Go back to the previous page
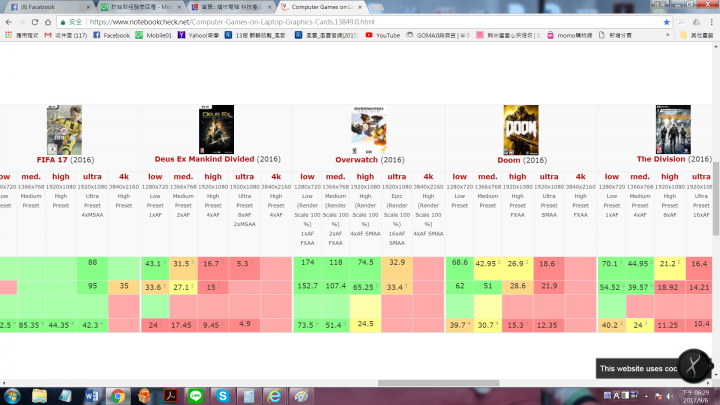This screenshot has height=405, width=720. point(9,22)
